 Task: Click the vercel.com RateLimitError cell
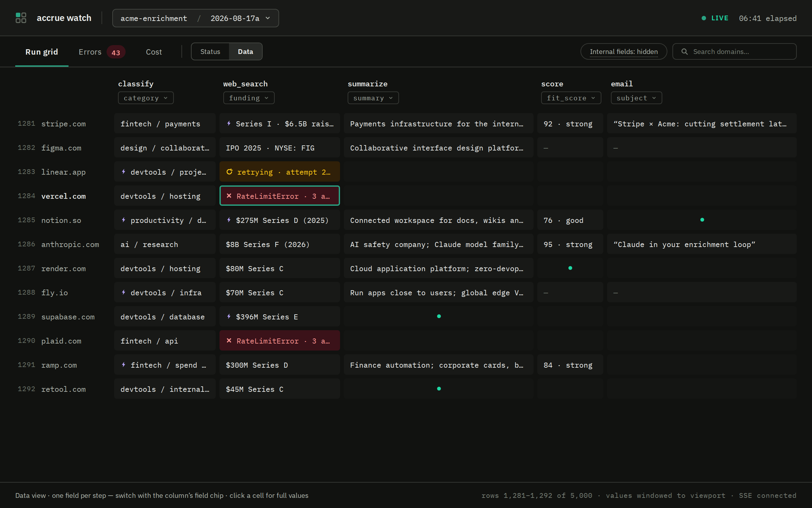(x=279, y=196)
